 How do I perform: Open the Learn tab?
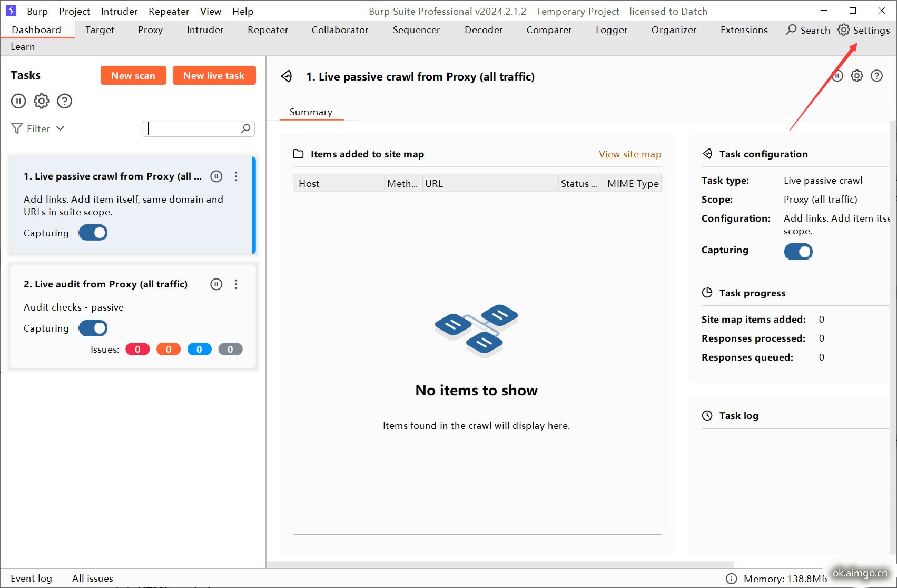pos(23,47)
